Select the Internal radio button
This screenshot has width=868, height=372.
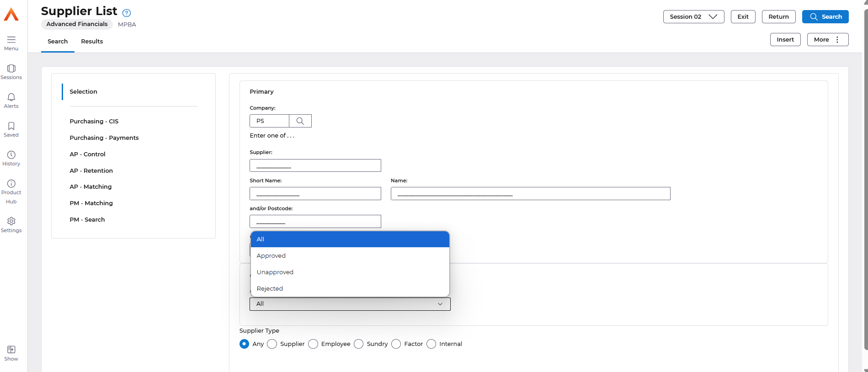pos(431,344)
